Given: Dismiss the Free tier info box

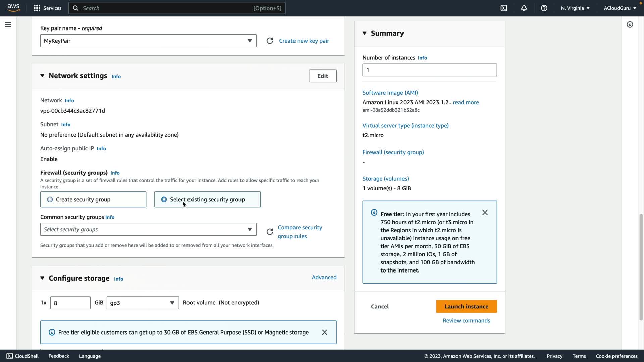Looking at the screenshot, I should tap(485, 213).
